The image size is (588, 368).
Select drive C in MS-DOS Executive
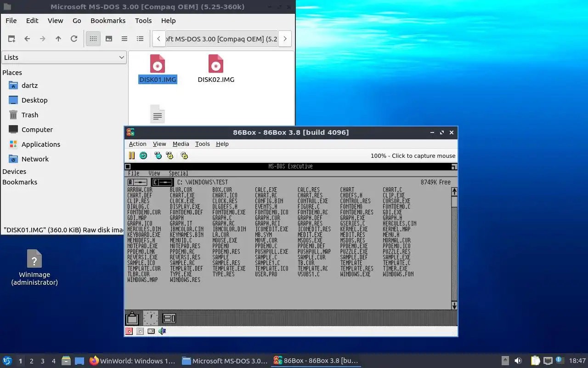coord(163,183)
